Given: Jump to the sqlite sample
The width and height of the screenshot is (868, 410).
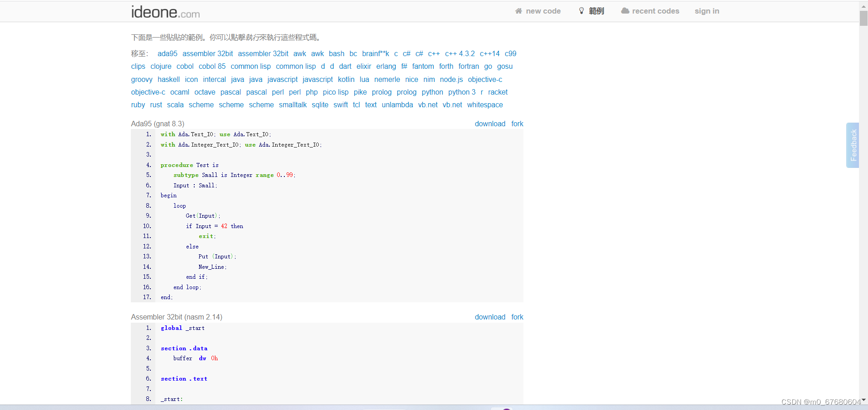Looking at the screenshot, I should click(x=320, y=105).
